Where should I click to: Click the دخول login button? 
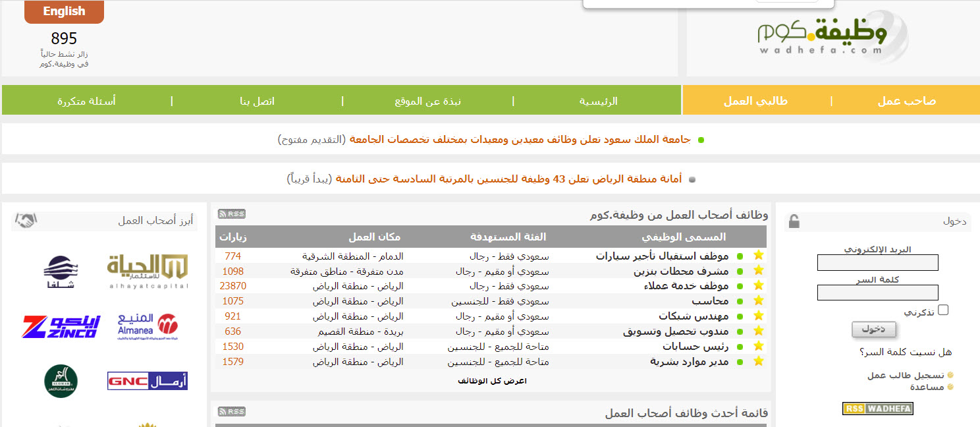tap(873, 329)
